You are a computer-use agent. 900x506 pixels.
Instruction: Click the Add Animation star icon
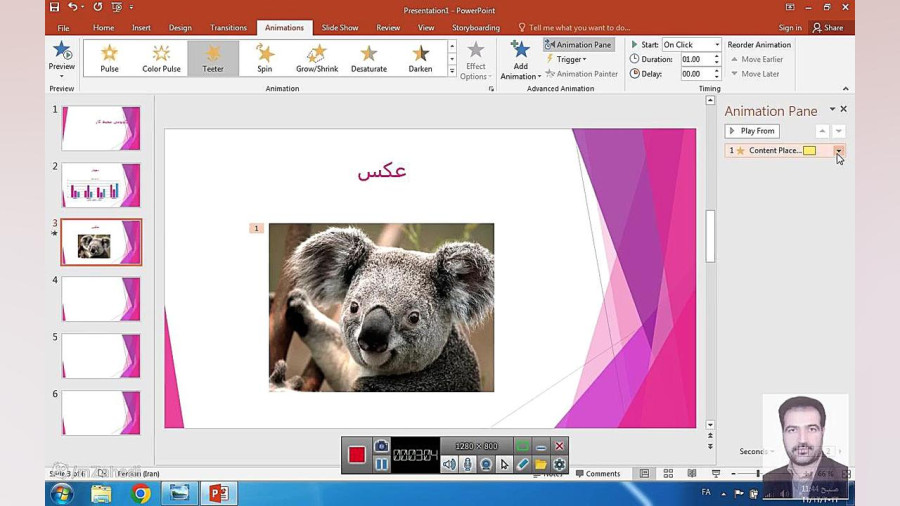pyautogui.click(x=520, y=49)
